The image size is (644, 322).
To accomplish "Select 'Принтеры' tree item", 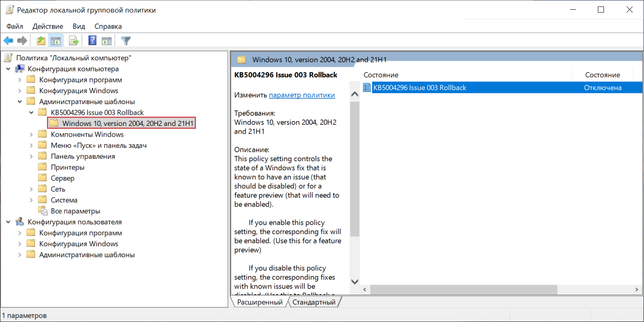I will pyautogui.click(x=68, y=167).
